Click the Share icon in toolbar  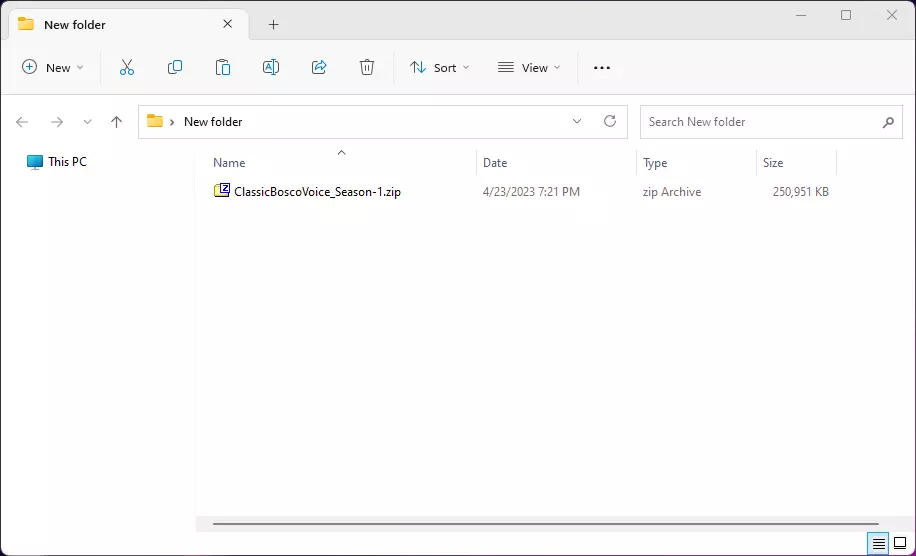tap(319, 68)
